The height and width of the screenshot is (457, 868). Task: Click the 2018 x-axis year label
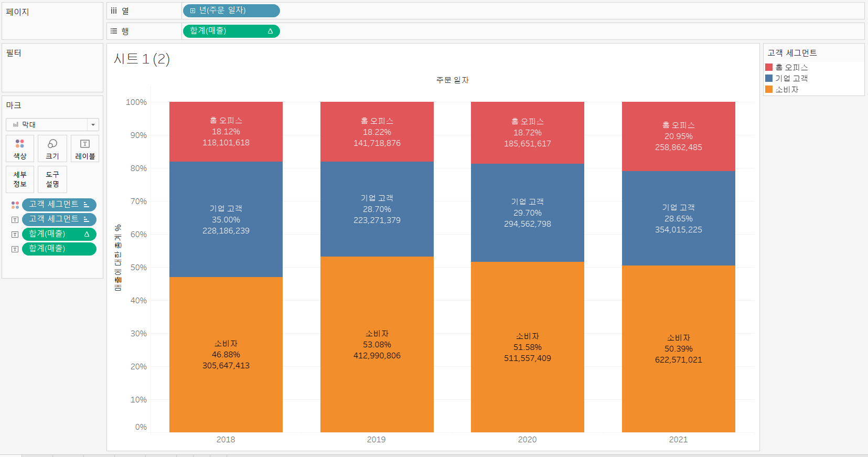226,440
